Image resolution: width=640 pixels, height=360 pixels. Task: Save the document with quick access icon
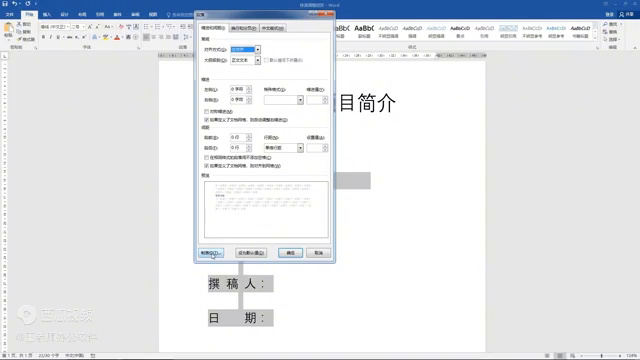5,4
